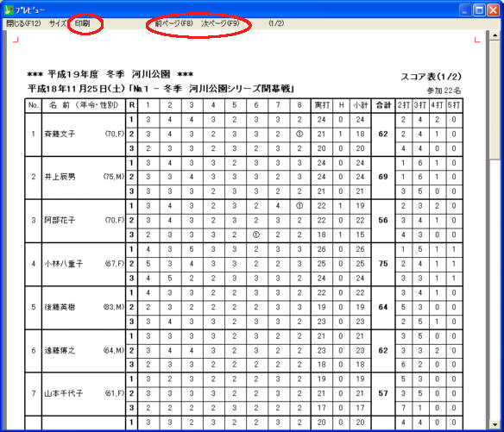
Task: Click the scrollbar up arrow
Action: [495, 35]
